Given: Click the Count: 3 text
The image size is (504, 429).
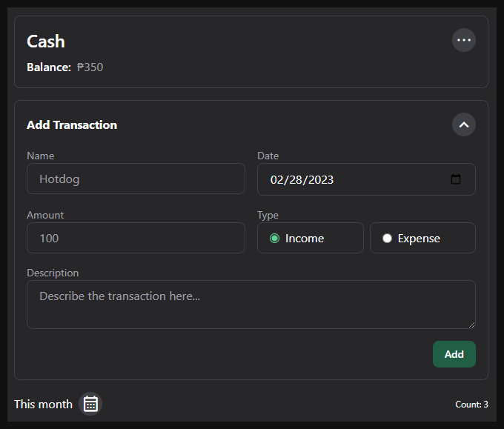Looking at the screenshot, I should tap(471, 405).
